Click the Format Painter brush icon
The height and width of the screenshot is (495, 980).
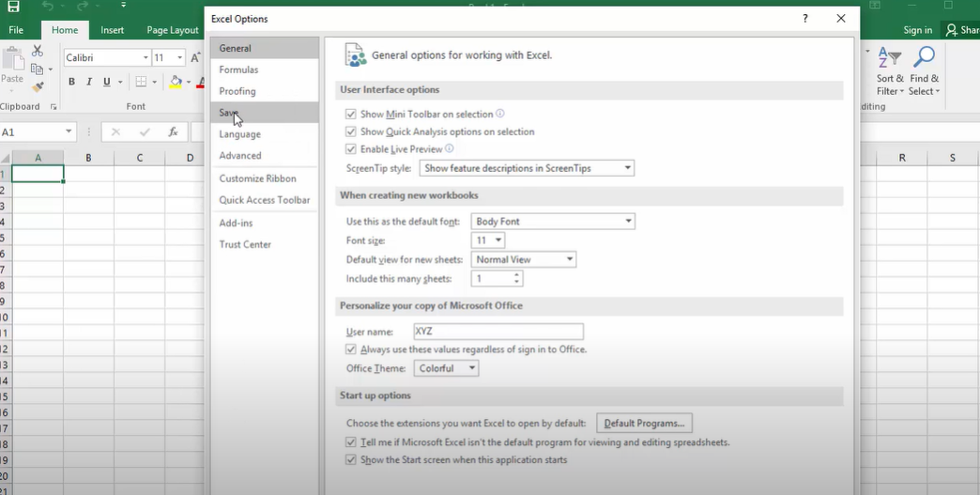coord(38,86)
